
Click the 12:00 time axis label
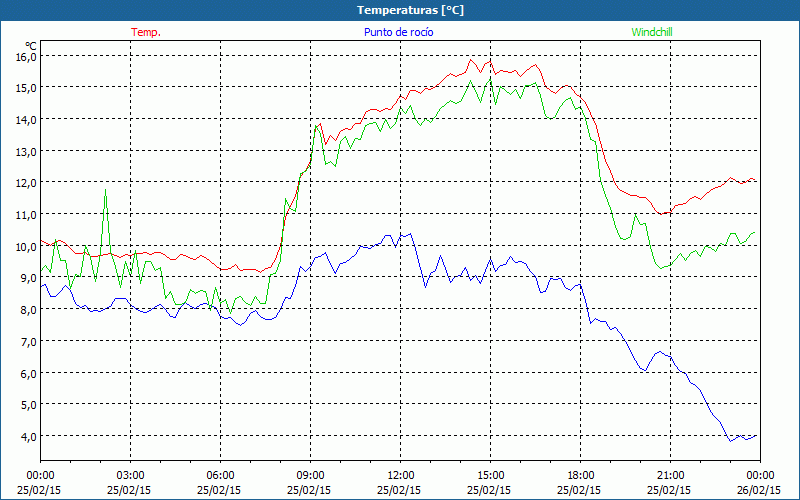[401, 476]
